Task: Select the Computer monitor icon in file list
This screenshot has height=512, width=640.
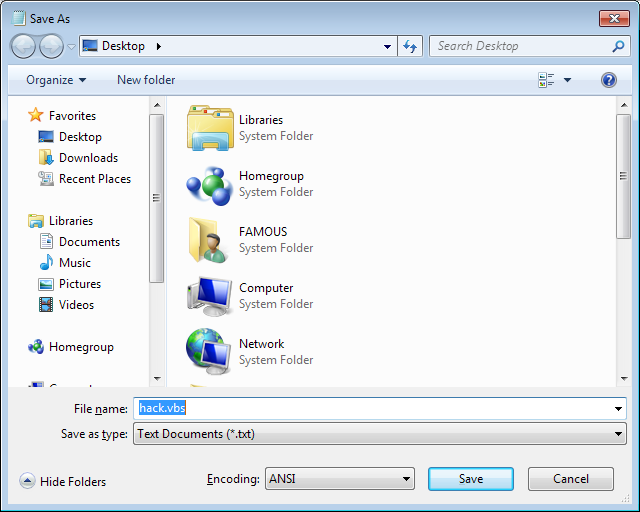Action: (x=210, y=296)
